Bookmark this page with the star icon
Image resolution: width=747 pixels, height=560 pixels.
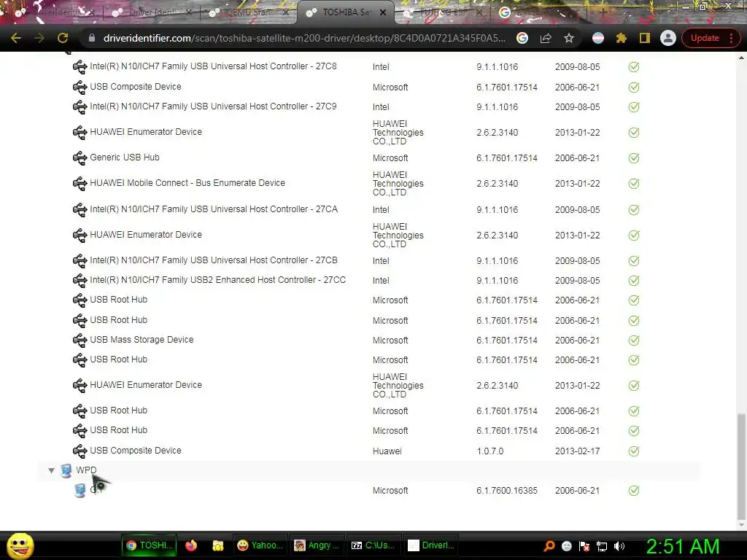[569, 38]
